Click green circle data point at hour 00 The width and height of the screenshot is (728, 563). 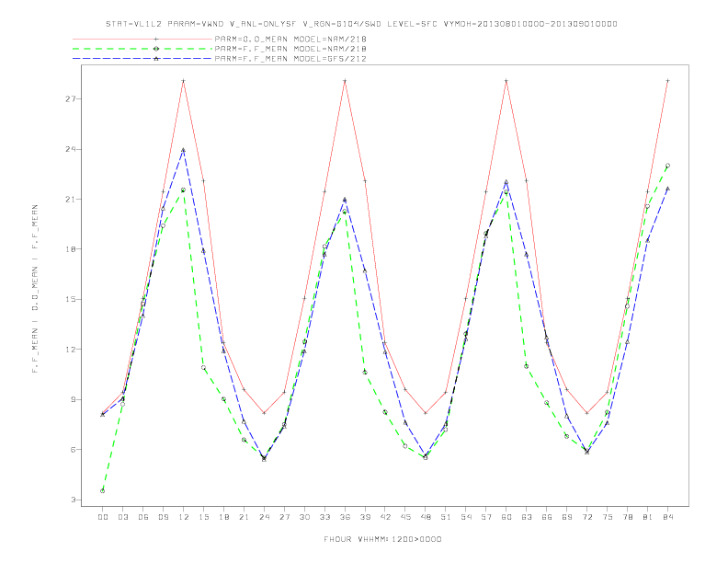tap(103, 491)
